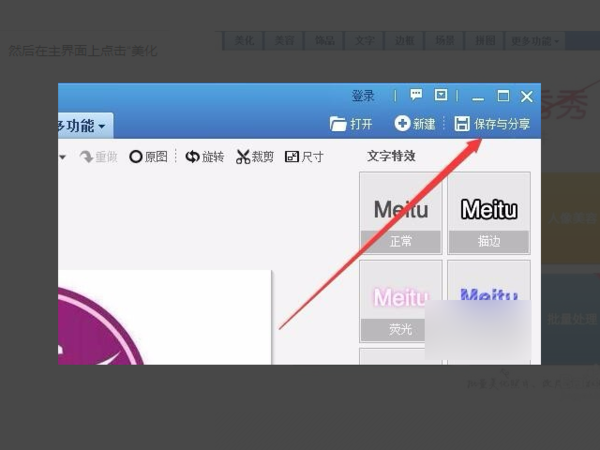
Task: Click 人像美容 in background window
Action: click(572, 218)
